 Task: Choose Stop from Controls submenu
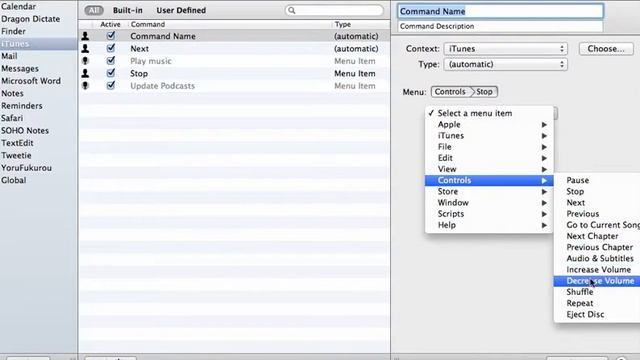[x=597, y=191]
